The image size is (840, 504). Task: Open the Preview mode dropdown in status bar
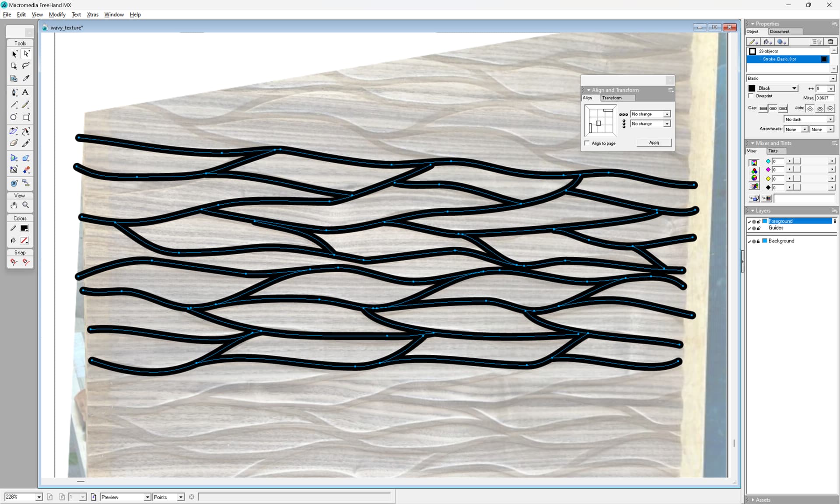[x=147, y=497]
